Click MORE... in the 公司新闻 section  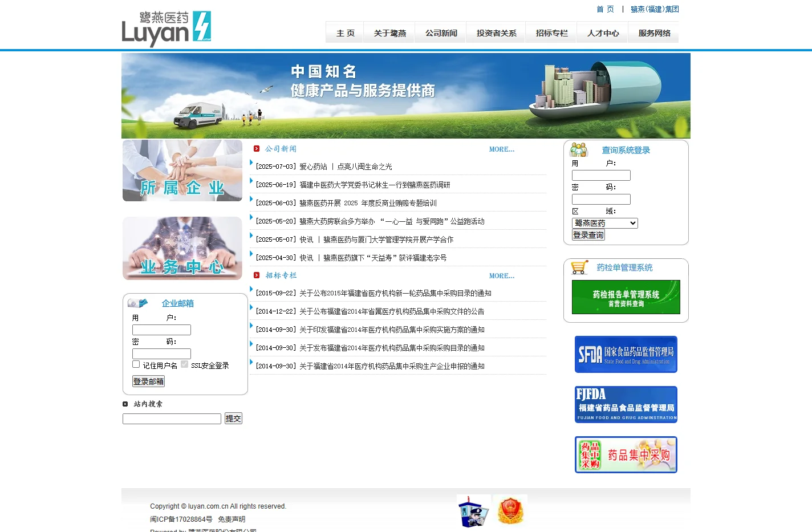502,149
